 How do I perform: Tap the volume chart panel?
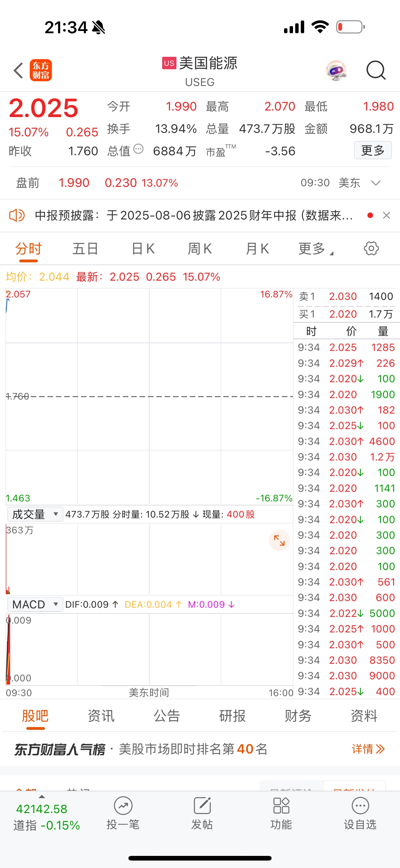coord(149,559)
